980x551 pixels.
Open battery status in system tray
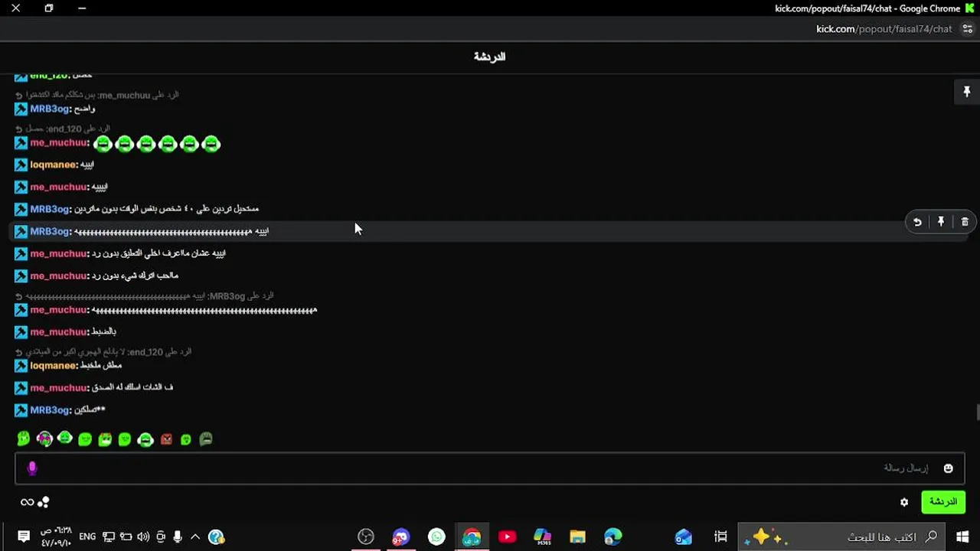pos(126,536)
